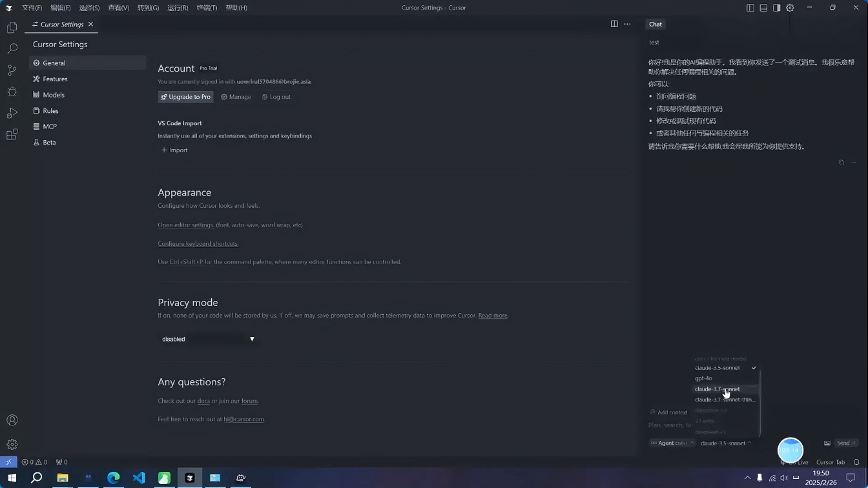Select the General settings section
This screenshot has height=488, width=868.
tap(88, 63)
